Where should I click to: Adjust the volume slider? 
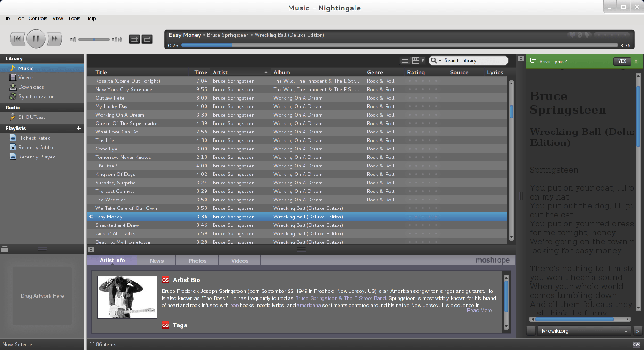(x=94, y=39)
